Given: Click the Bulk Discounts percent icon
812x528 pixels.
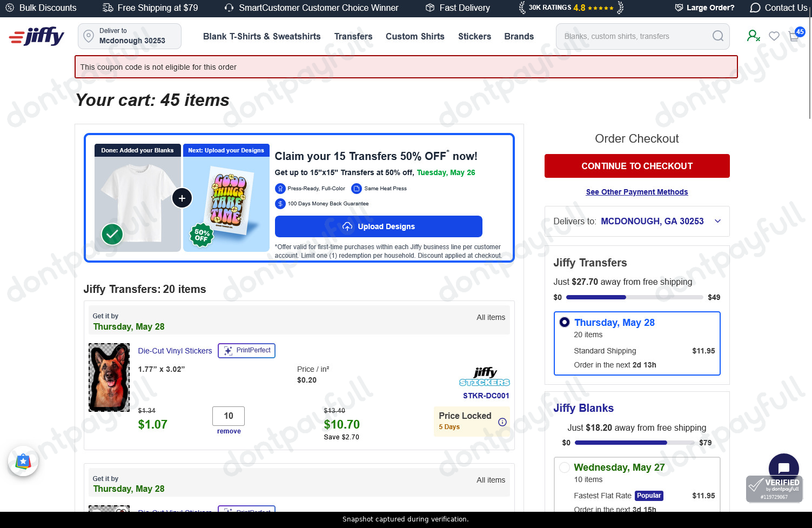Looking at the screenshot, I should [x=10, y=8].
